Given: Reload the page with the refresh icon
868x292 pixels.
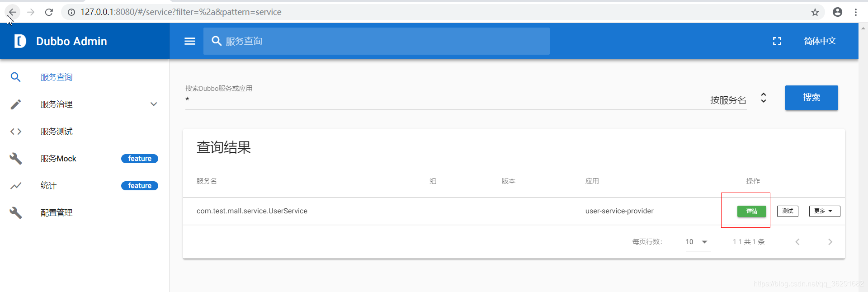Looking at the screenshot, I should point(49,12).
